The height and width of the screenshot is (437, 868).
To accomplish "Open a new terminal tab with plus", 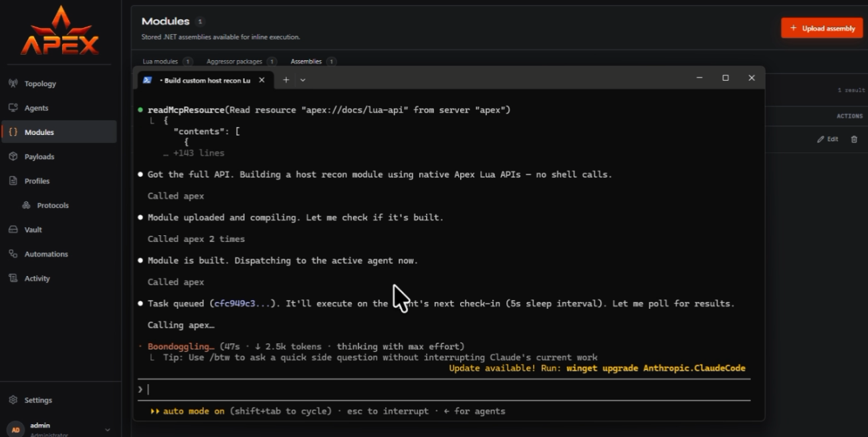I will click(x=286, y=80).
